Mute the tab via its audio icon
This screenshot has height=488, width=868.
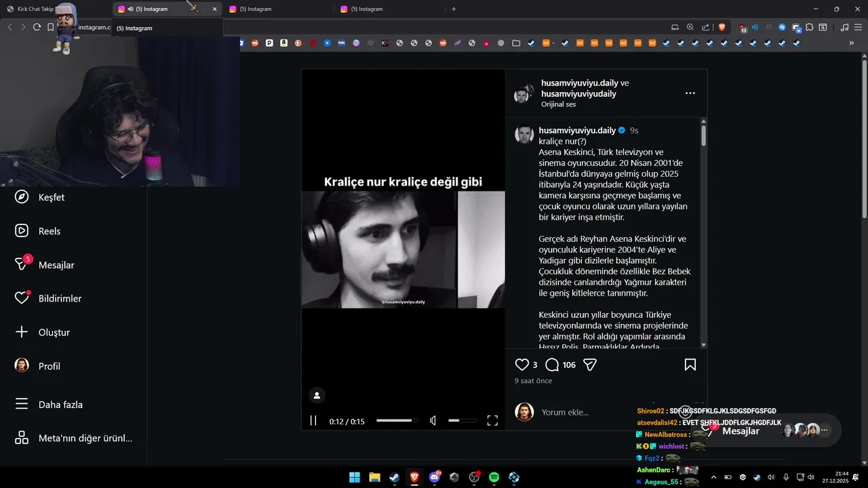[130, 9]
